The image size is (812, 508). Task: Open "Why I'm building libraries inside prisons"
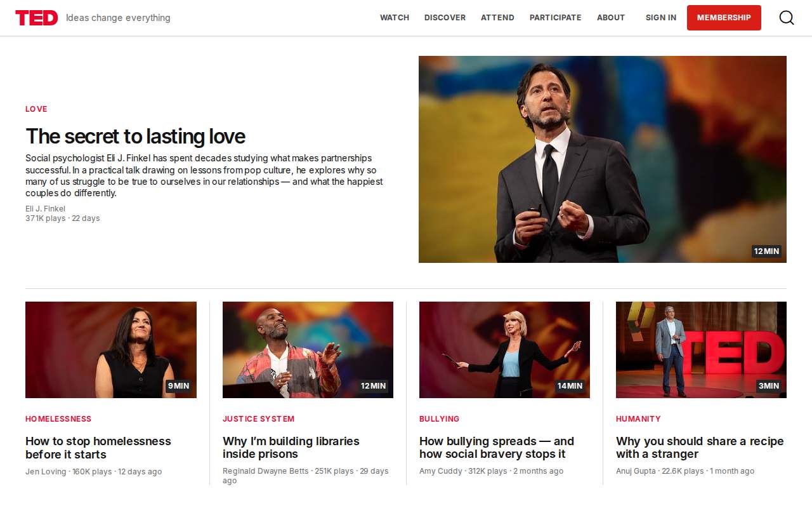click(291, 448)
